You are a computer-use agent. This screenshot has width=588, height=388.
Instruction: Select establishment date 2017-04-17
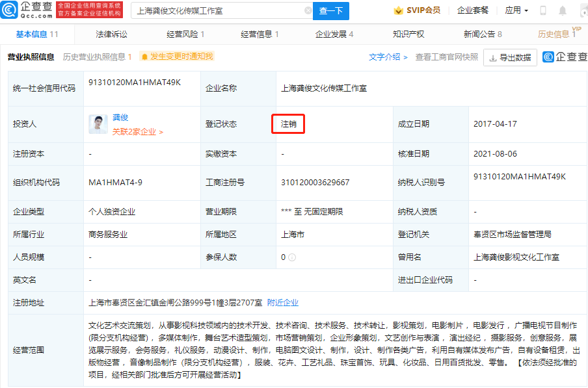(x=495, y=124)
